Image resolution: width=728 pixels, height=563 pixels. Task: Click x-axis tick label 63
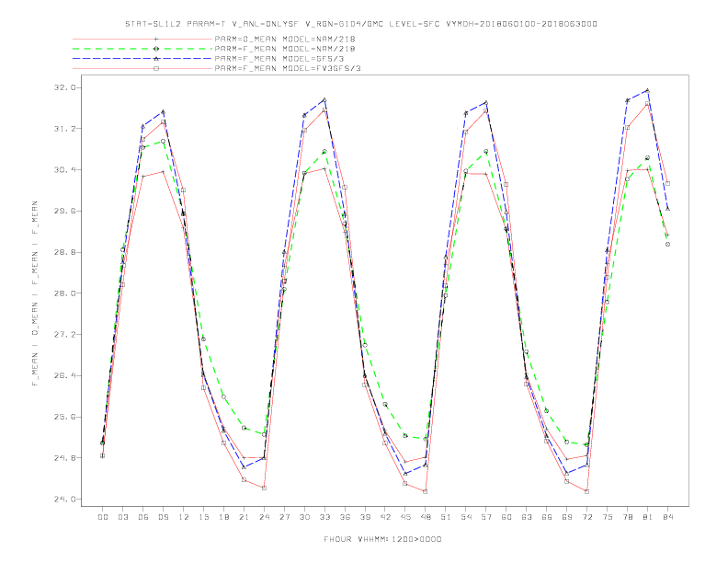527,517
